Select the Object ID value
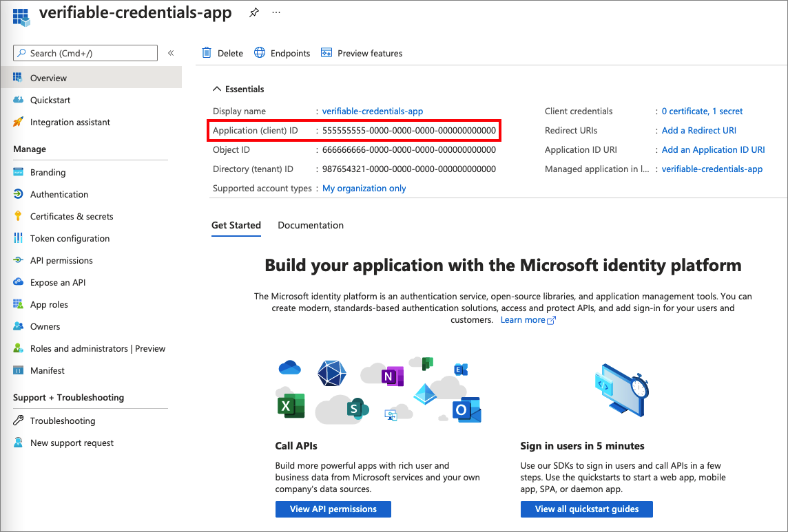This screenshot has width=788, height=532. [409, 150]
